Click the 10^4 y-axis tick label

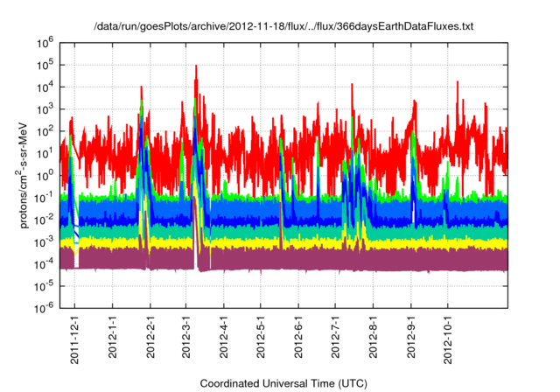[45, 87]
